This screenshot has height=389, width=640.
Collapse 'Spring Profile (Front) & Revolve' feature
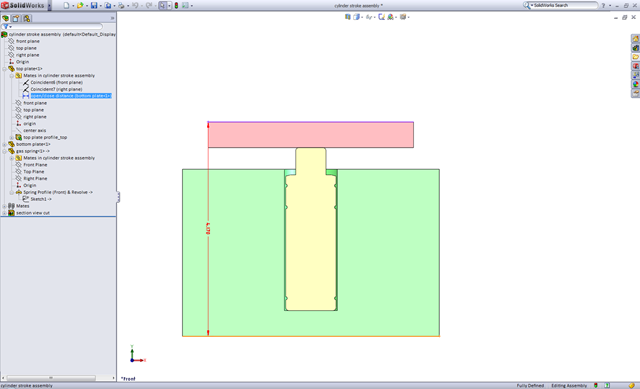tap(12, 193)
